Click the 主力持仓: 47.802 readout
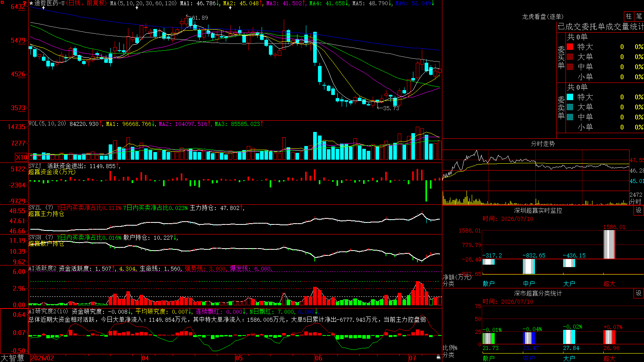Image resolution: width=644 pixels, height=362 pixels. pos(215,208)
